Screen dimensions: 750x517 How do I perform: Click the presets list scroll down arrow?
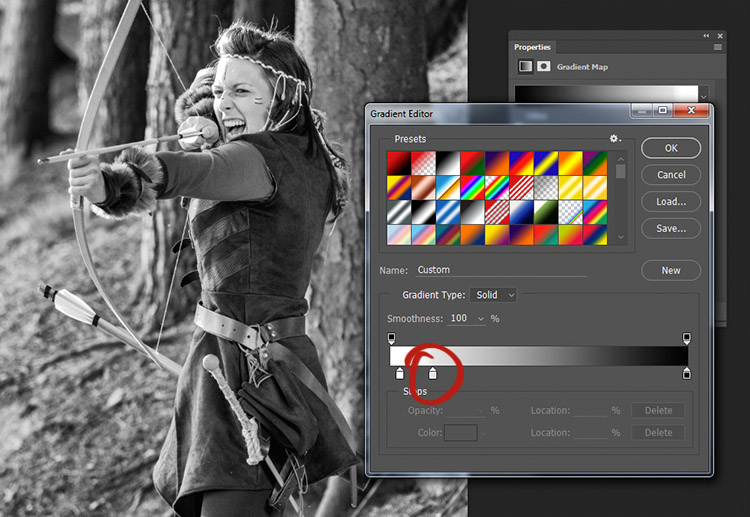(x=621, y=237)
